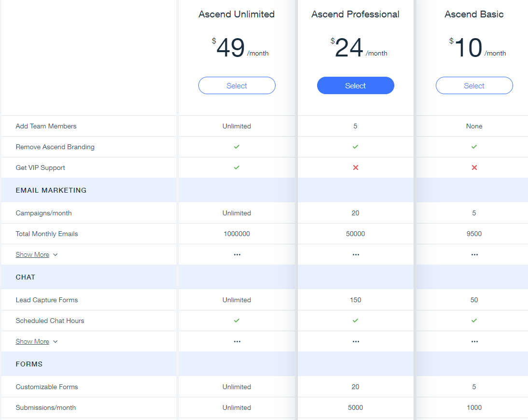Select the Ascend Professional plan
The height and width of the screenshot is (420, 528).
(x=356, y=85)
